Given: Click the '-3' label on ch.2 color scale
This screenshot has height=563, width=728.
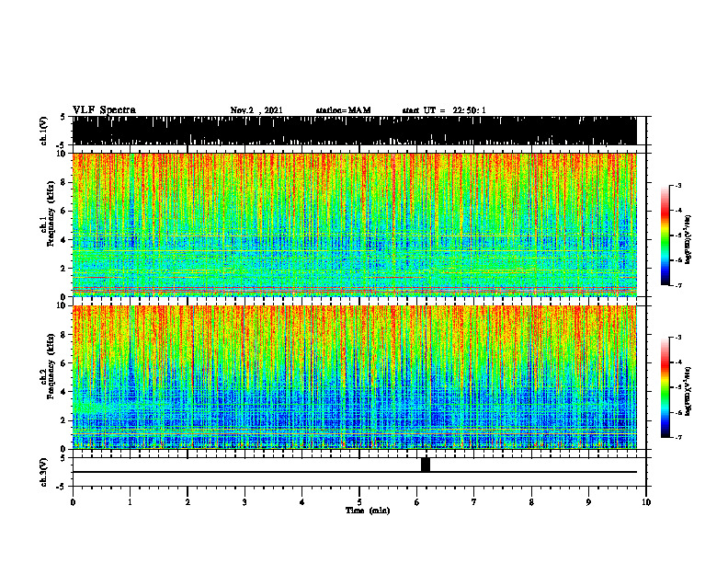Looking at the screenshot, I should click(x=677, y=338).
